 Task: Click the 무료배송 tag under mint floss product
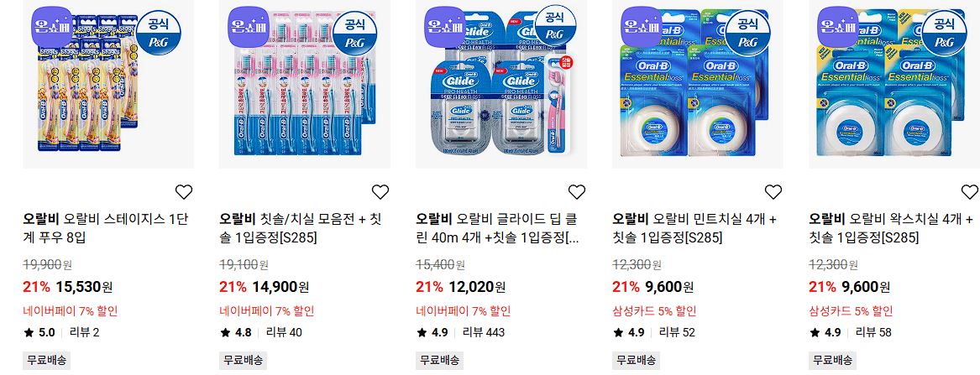[x=636, y=360]
